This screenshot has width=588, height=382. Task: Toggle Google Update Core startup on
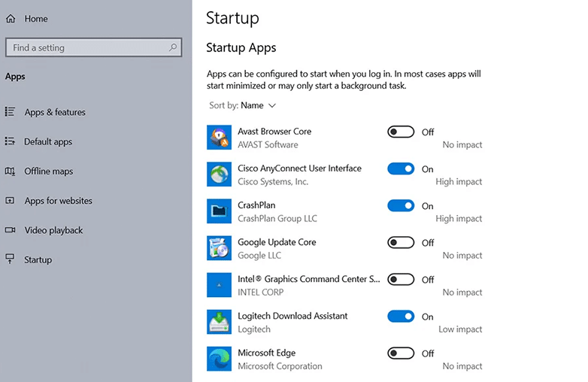401,243
